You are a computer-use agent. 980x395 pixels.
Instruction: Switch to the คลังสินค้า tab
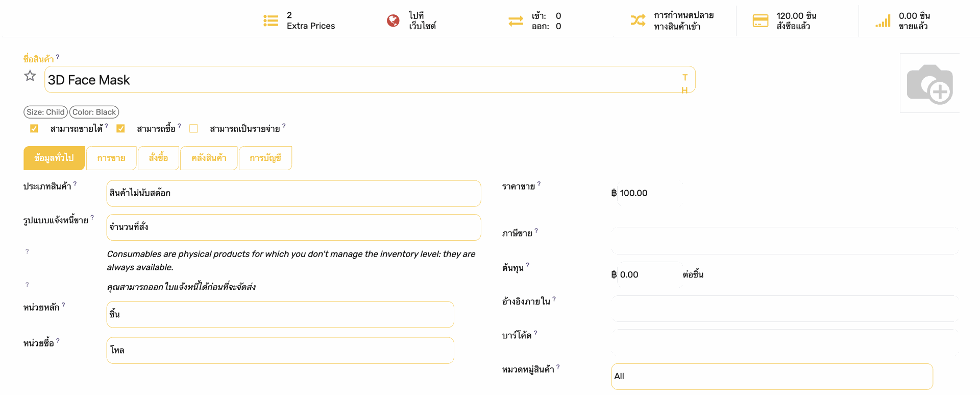[209, 158]
